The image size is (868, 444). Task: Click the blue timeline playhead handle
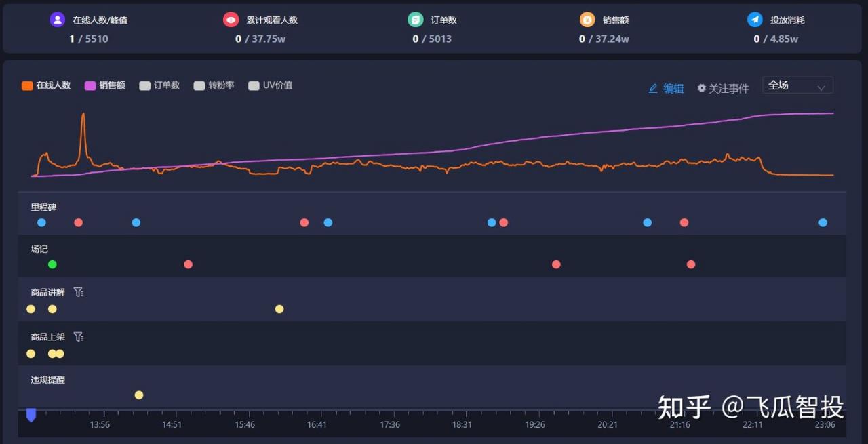click(x=31, y=415)
